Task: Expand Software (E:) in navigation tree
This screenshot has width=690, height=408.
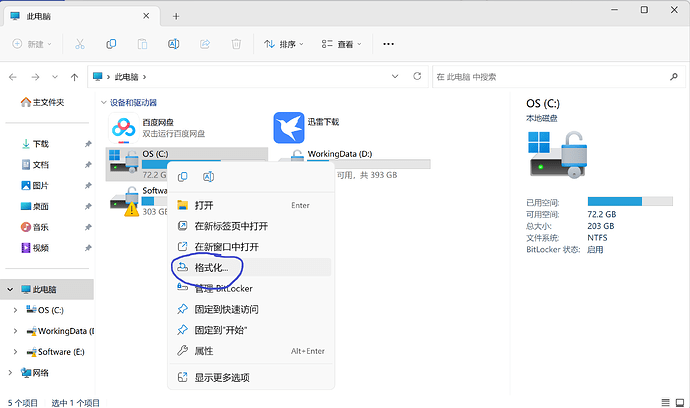Action: pos(15,352)
